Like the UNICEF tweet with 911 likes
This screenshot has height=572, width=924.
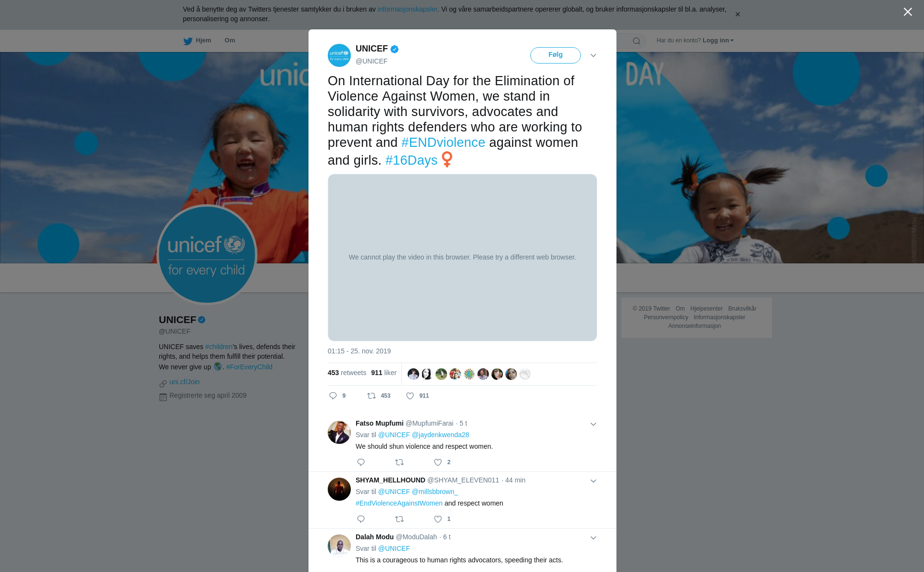(x=410, y=396)
